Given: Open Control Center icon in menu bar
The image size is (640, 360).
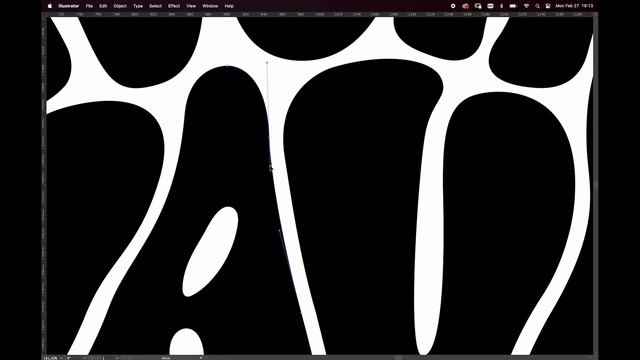Looking at the screenshot, I should tap(548, 6).
